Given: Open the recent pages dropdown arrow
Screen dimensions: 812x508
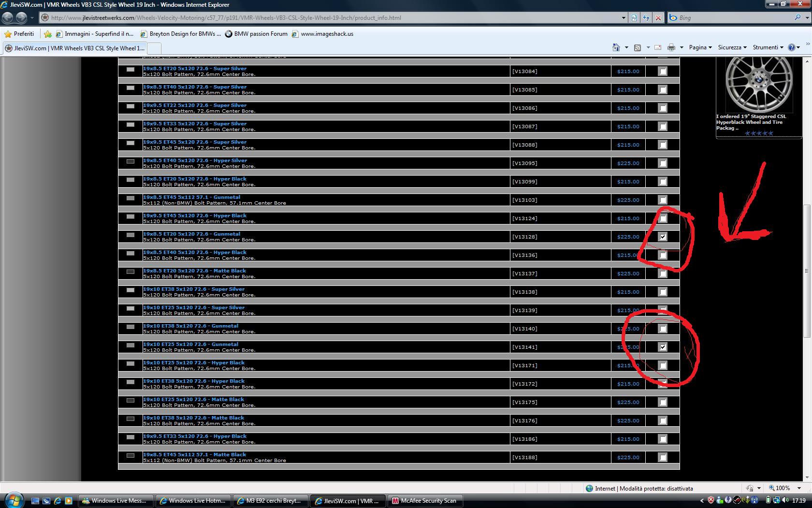Looking at the screenshot, I should click(x=32, y=18).
